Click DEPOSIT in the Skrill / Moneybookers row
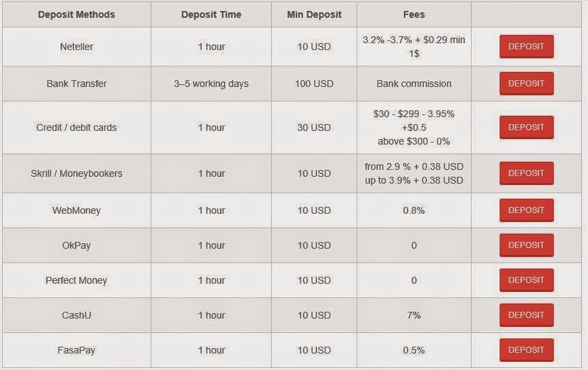This screenshot has width=588, height=370. [526, 173]
